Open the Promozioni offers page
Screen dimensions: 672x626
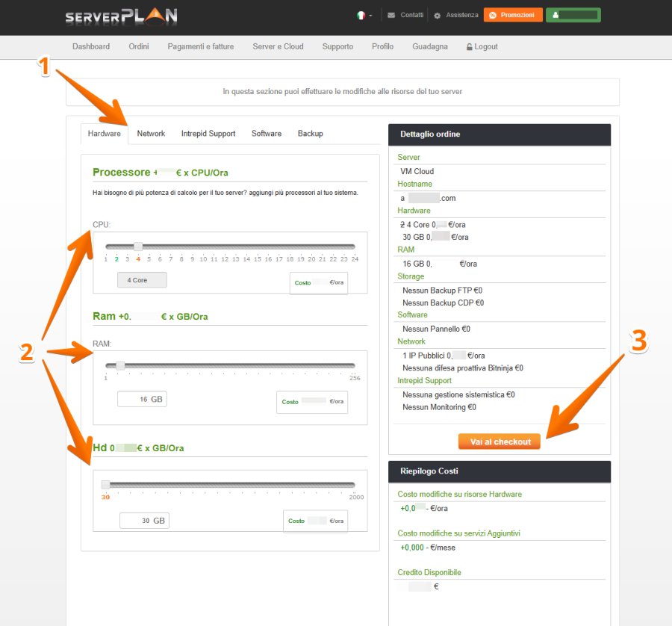512,15
